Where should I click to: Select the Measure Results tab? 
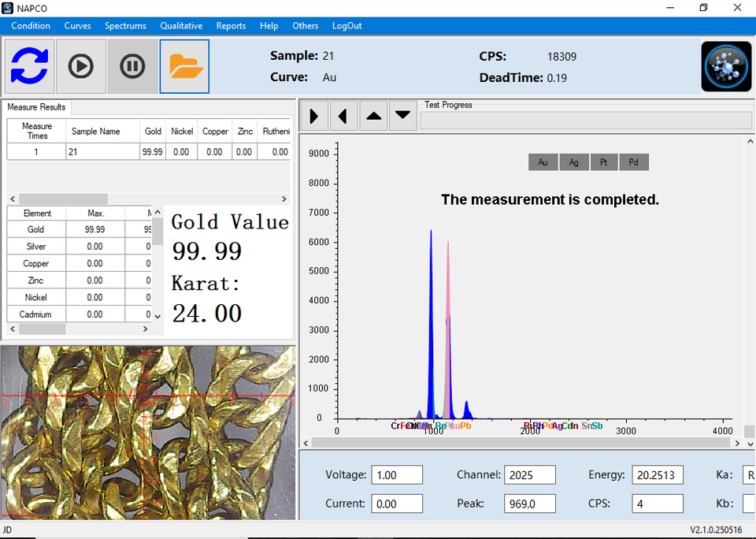point(36,107)
